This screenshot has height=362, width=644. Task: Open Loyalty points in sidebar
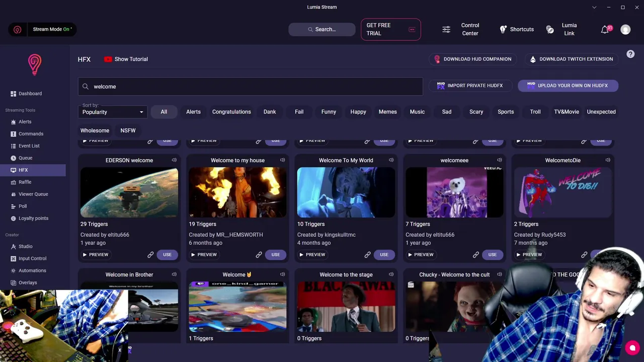pyautogui.click(x=33, y=218)
